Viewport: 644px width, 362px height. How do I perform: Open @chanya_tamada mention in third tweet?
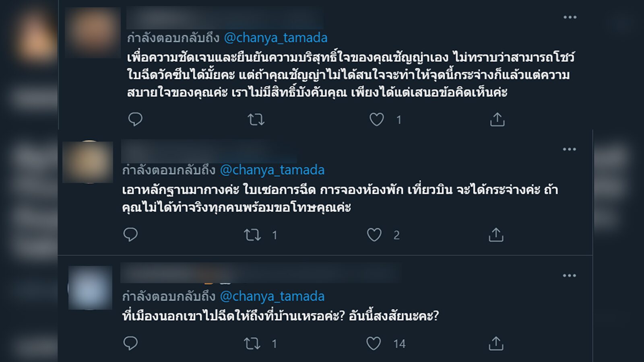coord(272,296)
